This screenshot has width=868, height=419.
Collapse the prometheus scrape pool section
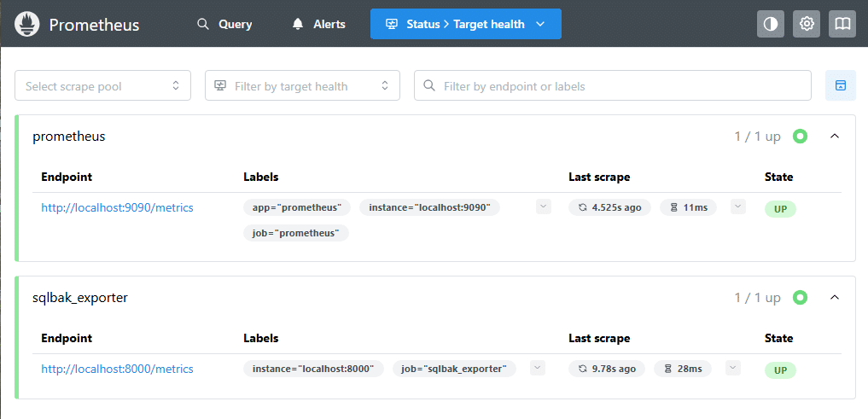click(x=835, y=136)
